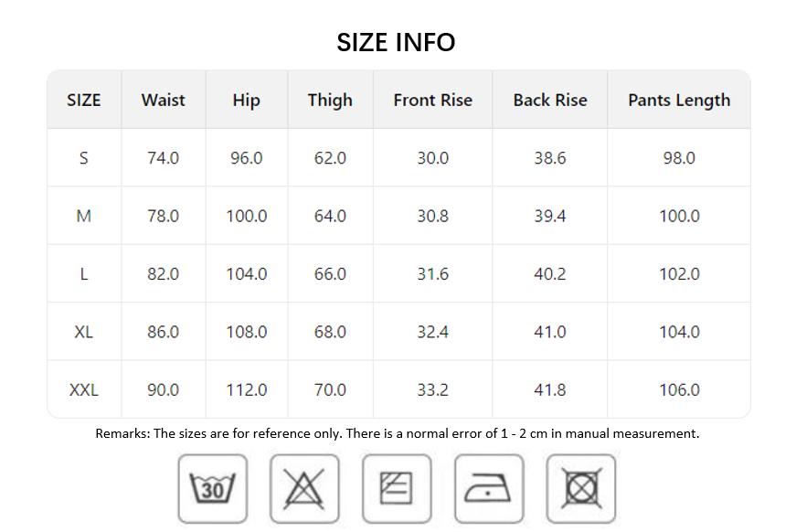This screenshot has height=532, width=796.
Task: Click the XL size row label
Action: (84, 332)
